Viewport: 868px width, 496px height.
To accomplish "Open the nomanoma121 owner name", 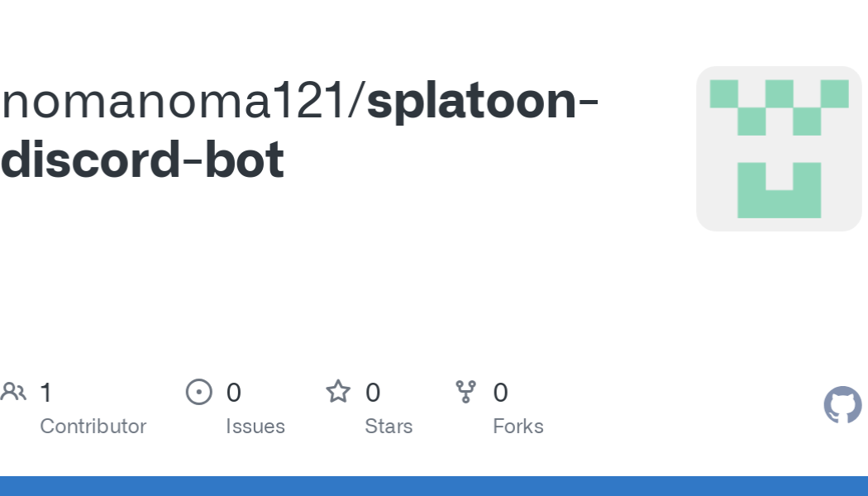I will tap(175, 102).
